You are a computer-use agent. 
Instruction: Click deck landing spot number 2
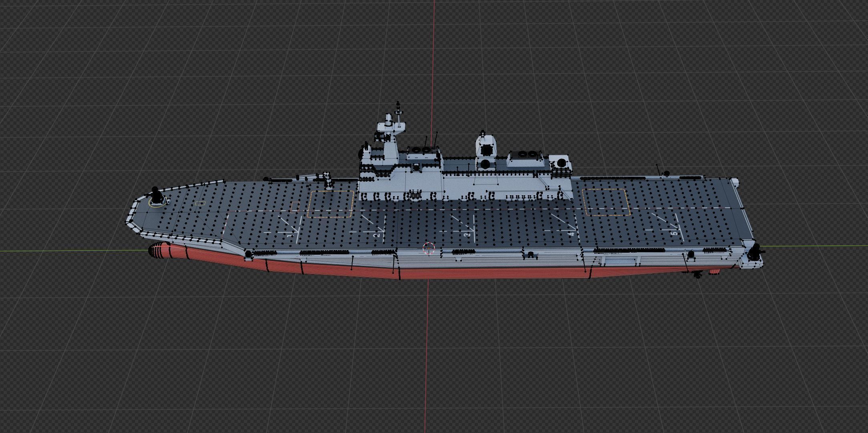(x=377, y=236)
